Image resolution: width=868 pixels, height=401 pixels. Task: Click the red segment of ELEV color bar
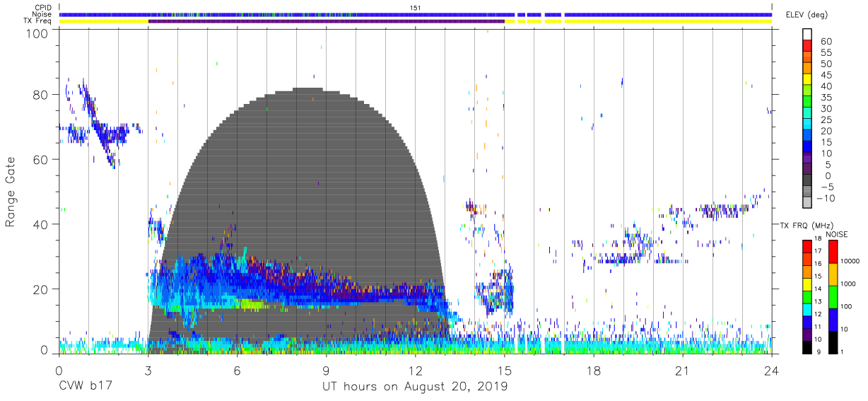point(807,47)
